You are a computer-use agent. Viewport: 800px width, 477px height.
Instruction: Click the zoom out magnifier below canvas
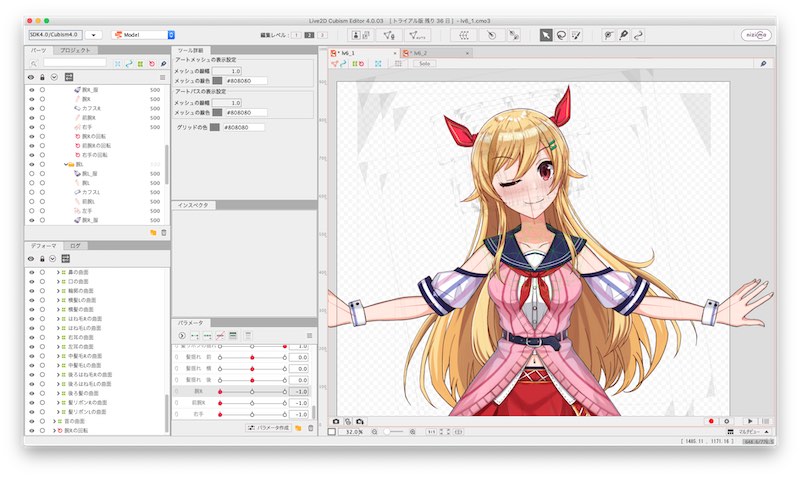click(x=374, y=432)
